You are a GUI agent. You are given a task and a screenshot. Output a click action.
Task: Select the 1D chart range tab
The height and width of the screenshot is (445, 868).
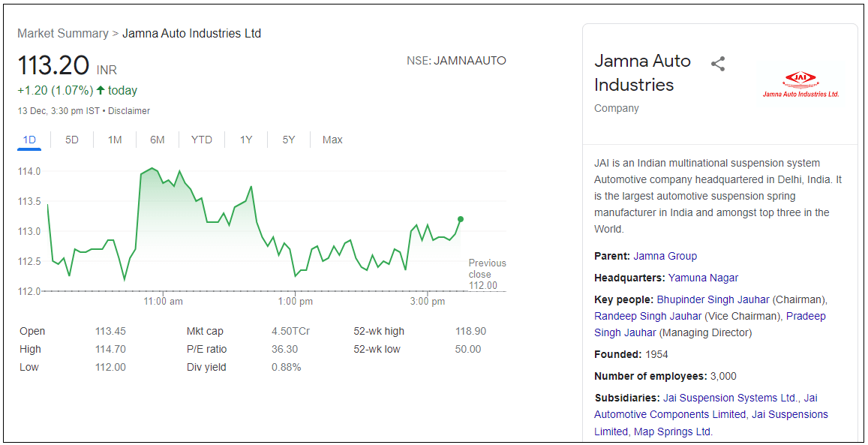pyautogui.click(x=29, y=140)
